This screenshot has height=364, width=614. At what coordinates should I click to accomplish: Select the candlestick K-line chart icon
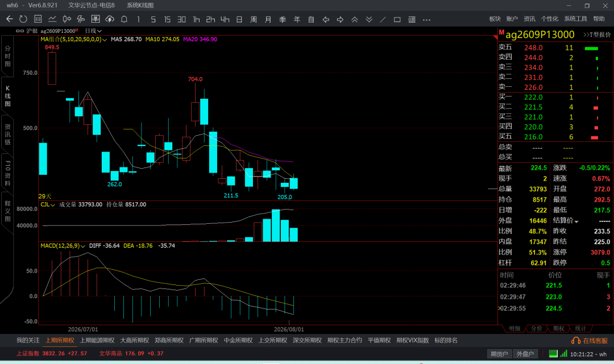pos(67,19)
